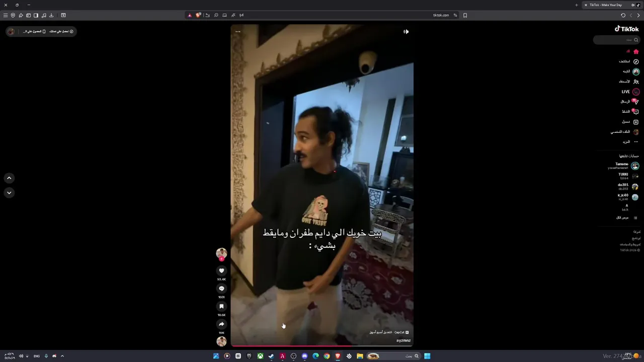Open the ayzmnz username link
Screen dimensions: 644x362
tap(404, 340)
